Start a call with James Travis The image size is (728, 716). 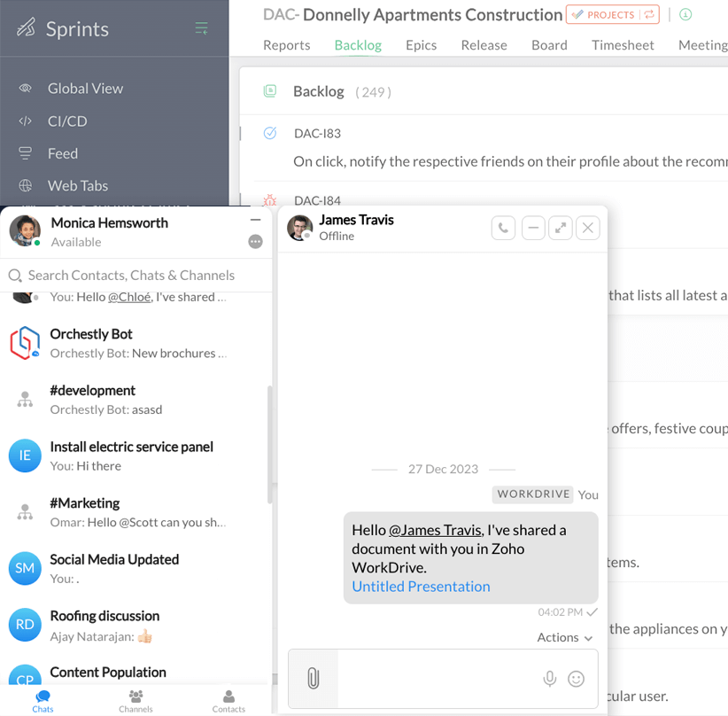(x=503, y=228)
